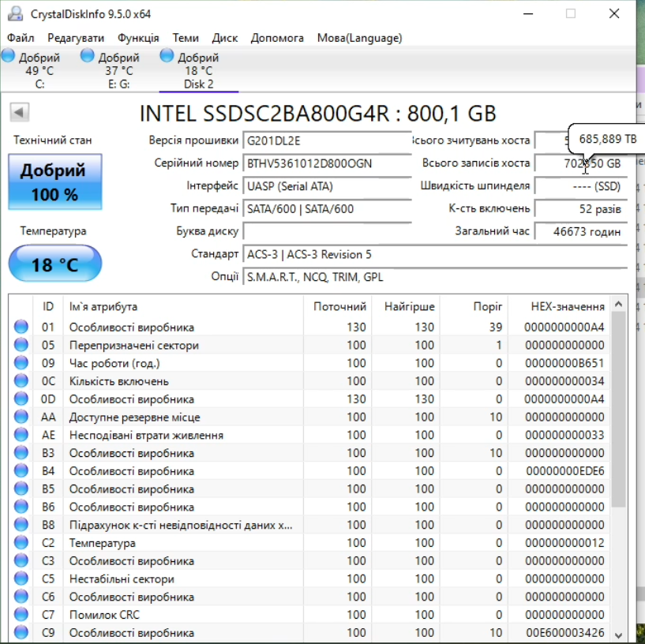Click the ID column header

pyautogui.click(x=47, y=306)
